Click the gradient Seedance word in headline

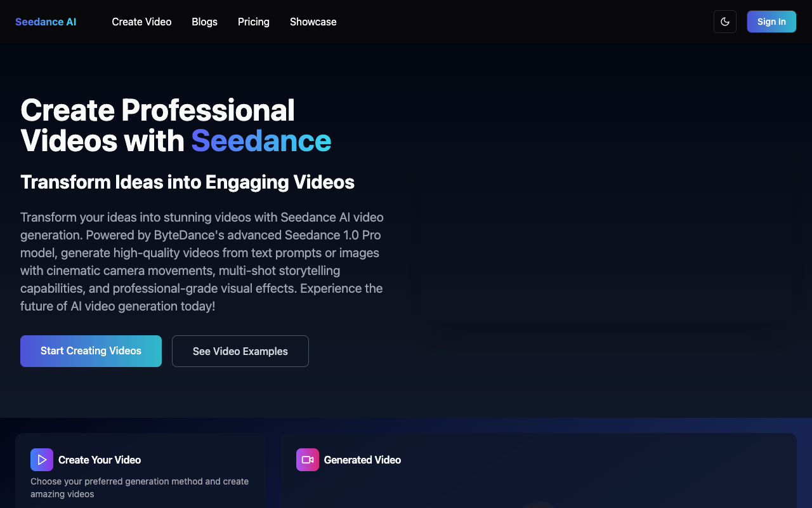(261, 140)
